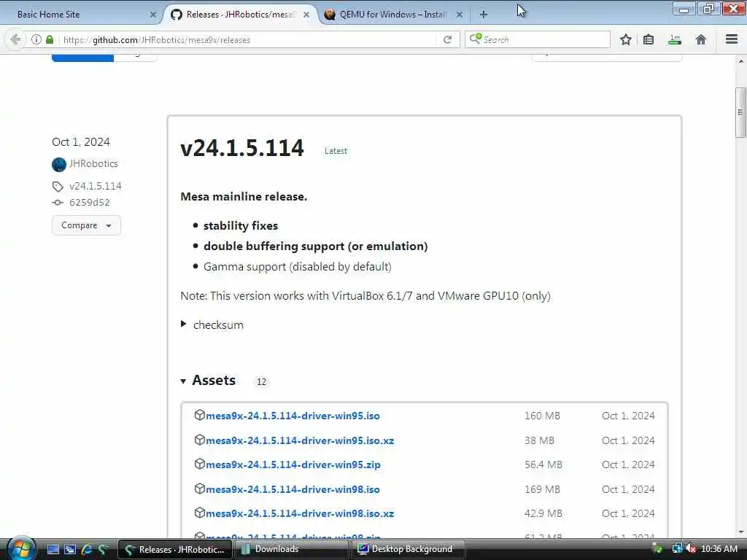Click the package icon for win98.iso.xz
Screen dimensions: 747x560
(x=200, y=513)
